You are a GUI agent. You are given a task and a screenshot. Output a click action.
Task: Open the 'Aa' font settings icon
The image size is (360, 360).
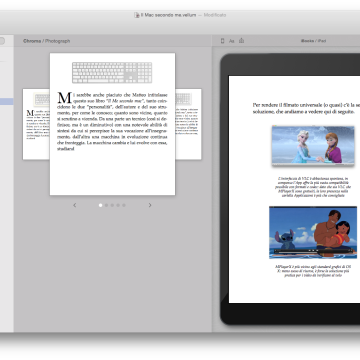232,41
